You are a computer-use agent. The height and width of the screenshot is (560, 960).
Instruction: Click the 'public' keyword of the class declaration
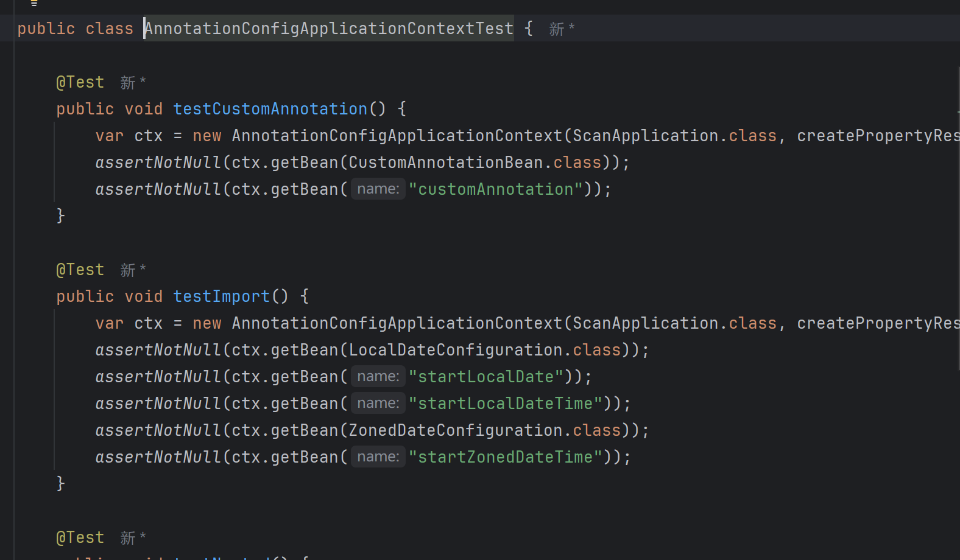click(x=46, y=29)
